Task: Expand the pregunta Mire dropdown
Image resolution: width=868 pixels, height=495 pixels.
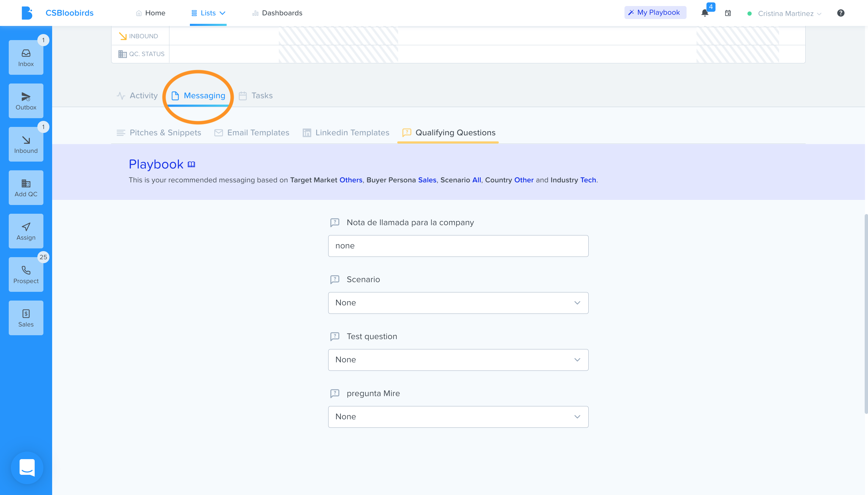Action: tap(458, 417)
